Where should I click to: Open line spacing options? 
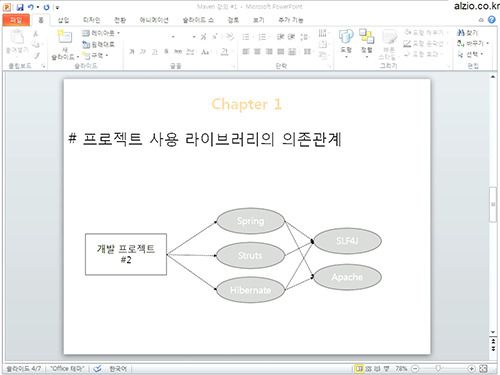pyautogui.click(x=304, y=37)
